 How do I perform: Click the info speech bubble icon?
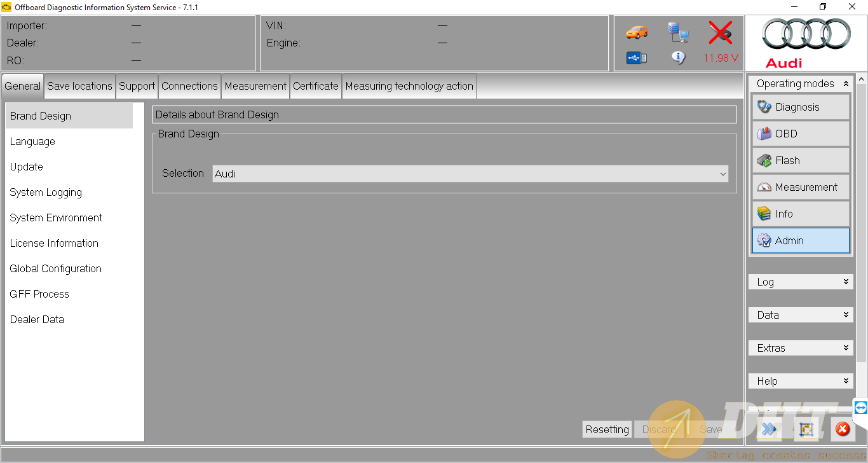pos(678,57)
